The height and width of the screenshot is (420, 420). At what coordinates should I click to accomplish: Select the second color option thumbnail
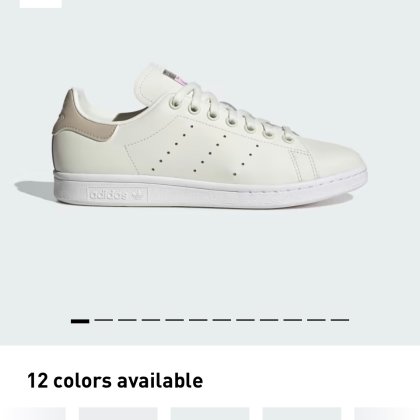click(x=118, y=414)
